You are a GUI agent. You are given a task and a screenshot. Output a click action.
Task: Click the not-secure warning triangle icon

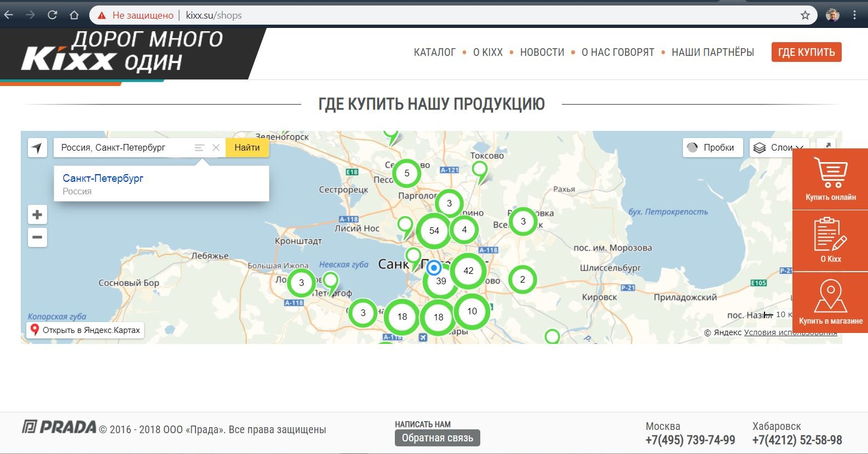[101, 15]
